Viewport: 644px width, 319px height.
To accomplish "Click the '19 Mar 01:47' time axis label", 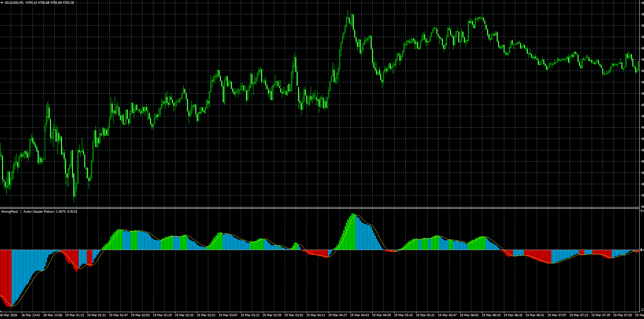I will [118, 315].
